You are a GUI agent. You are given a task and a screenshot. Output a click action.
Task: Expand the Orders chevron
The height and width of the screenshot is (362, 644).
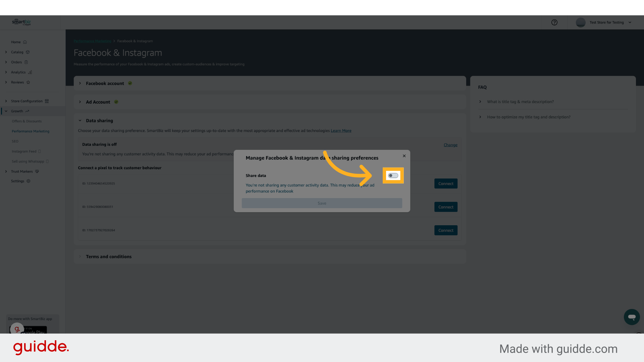[x=6, y=62]
